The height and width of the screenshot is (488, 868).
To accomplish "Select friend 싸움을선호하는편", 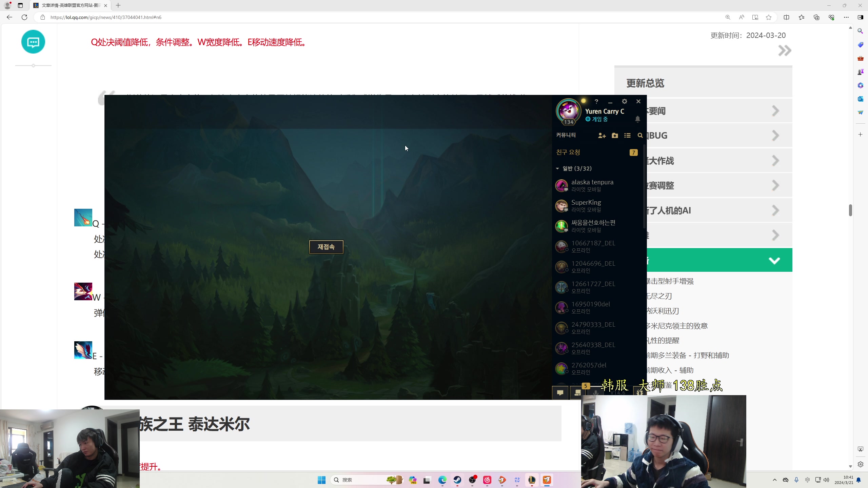I will pos(597,226).
